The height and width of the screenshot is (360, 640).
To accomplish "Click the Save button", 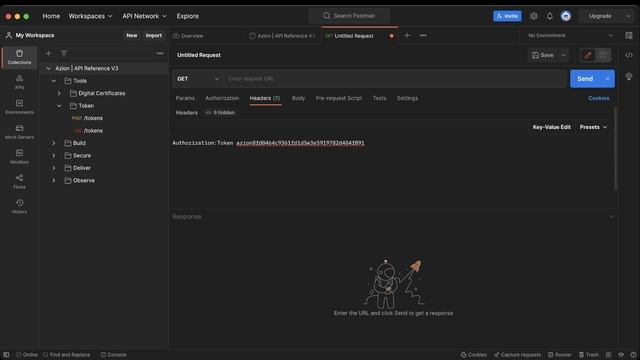I will pyautogui.click(x=543, y=55).
